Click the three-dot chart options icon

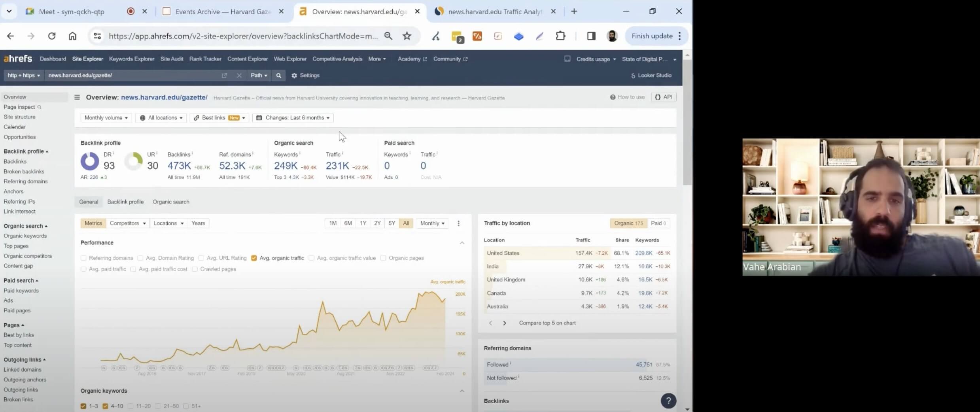pyautogui.click(x=458, y=223)
